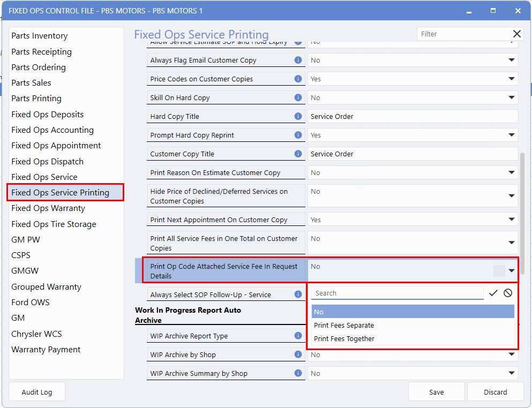The image size is (532, 408).
Task: Go to Parts Inventory in sidebar
Action: [x=40, y=36]
